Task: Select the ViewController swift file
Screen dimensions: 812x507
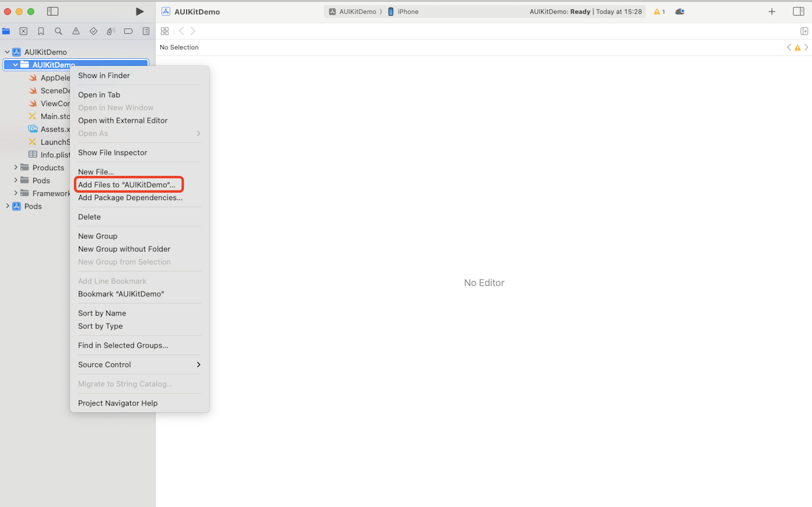Action: (x=49, y=103)
